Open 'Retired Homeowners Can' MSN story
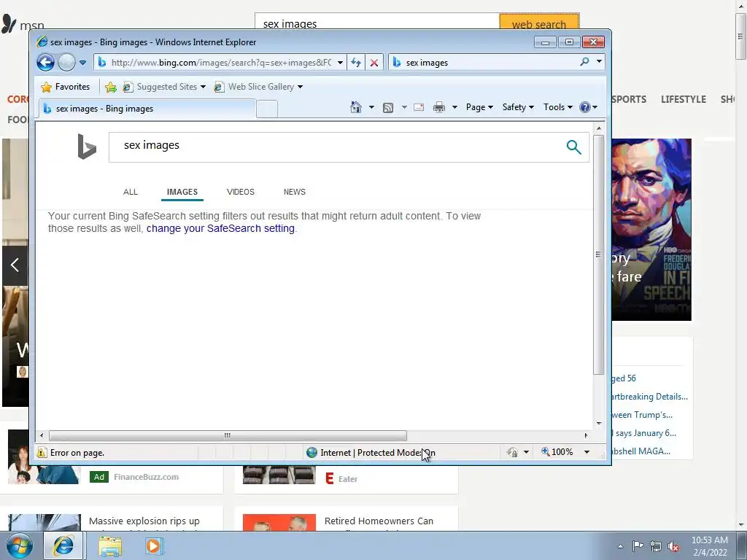This screenshot has width=747, height=560. (379, 521)
